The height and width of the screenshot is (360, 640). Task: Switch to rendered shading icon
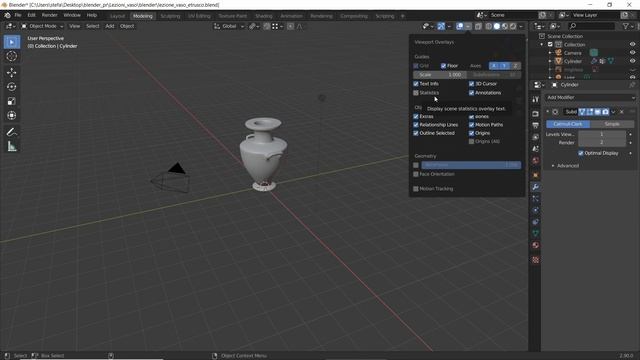(x=513, y=27)
